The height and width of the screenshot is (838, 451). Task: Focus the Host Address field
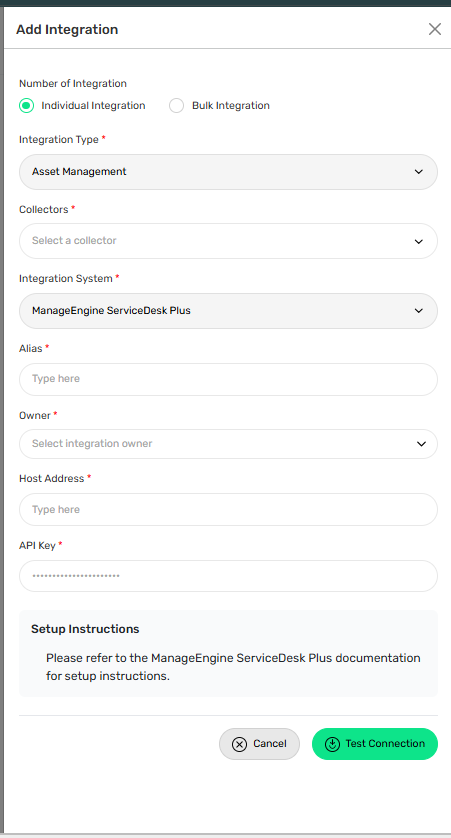tap(228, 509)
